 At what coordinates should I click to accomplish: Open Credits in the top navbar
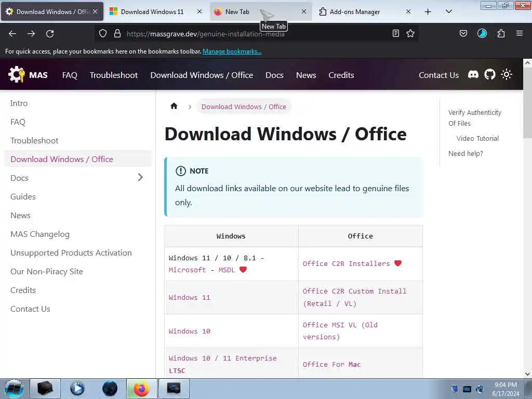pos(341,75)
